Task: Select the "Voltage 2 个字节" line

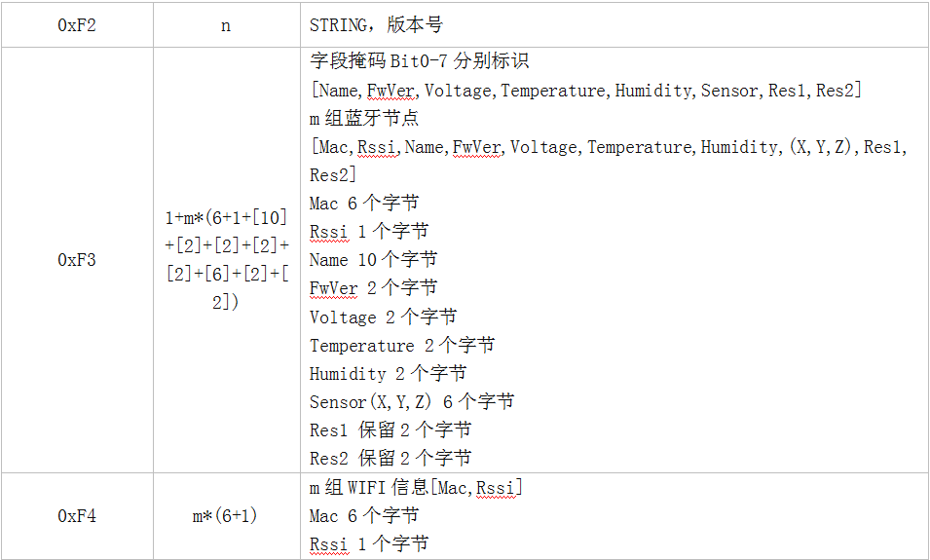Action: tap(383, 317)
